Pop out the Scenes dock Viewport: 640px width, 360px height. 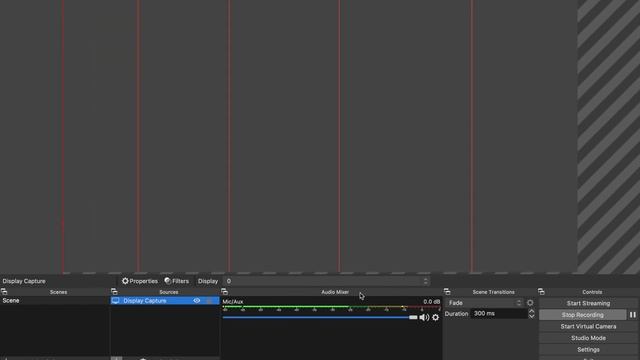click(4, 291)
